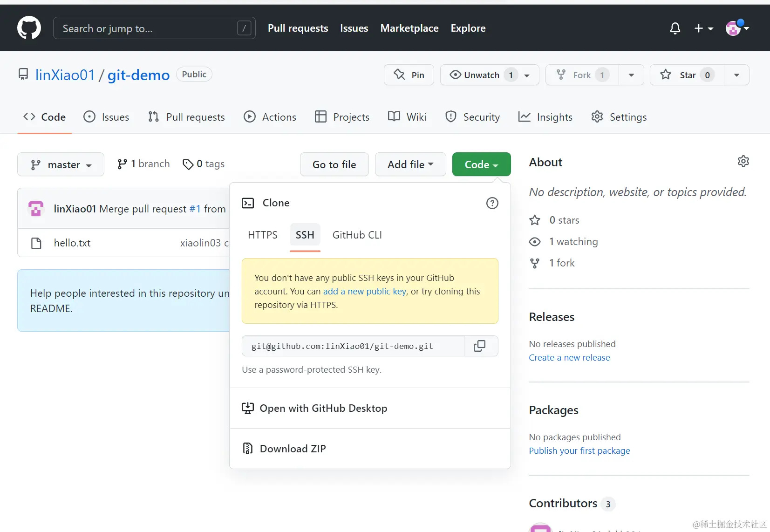Image resolution: width=770 pixels, height=532 pixels.
Task: Switch to the Wiki tab
Action: [407, 117]
